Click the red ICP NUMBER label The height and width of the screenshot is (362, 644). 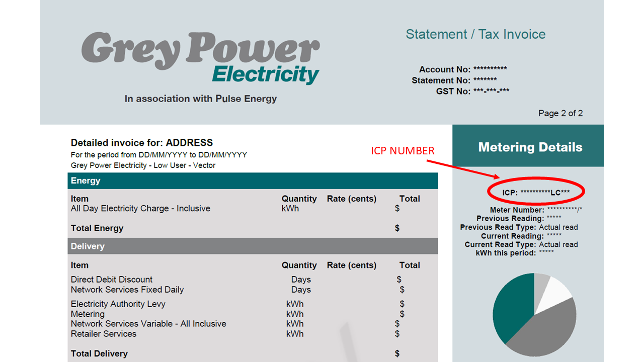(x=403, y=151)
